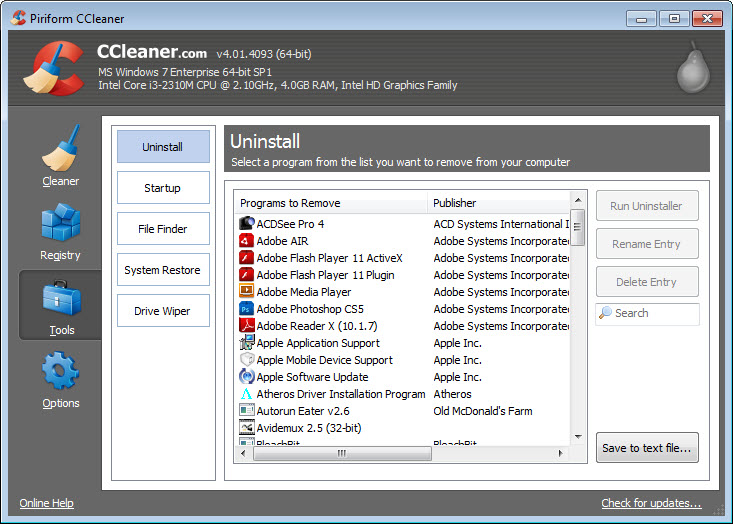Close the Piriform CCleaner window
733x524 pixels.
coord(708,19)
